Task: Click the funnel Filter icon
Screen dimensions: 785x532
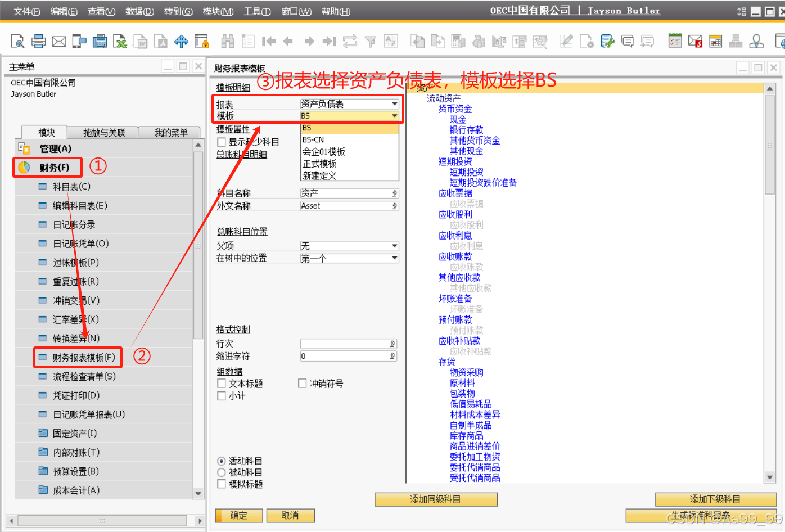Action: click(x=370, y=41)
